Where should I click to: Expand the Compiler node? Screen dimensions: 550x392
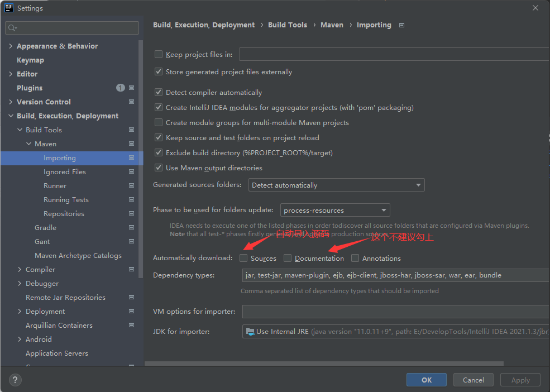coord(20,270)
